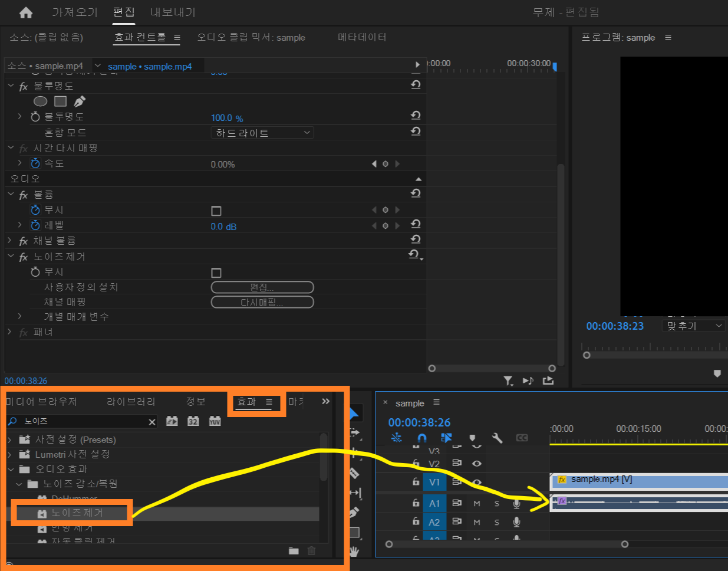This screenshot has width=728, height=571.
Task: Select the rectangle mask tool under 불투명도
Action: click(60, 101)
